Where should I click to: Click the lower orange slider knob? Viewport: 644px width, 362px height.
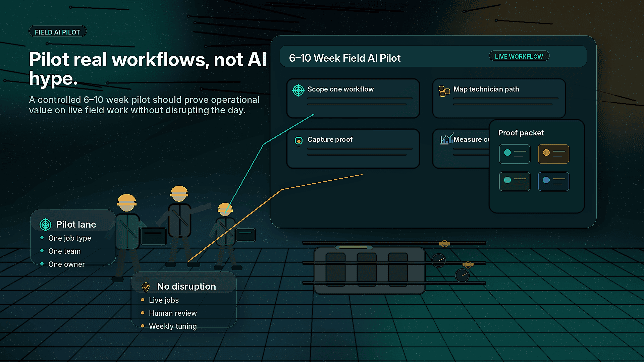tap(468, 265)
